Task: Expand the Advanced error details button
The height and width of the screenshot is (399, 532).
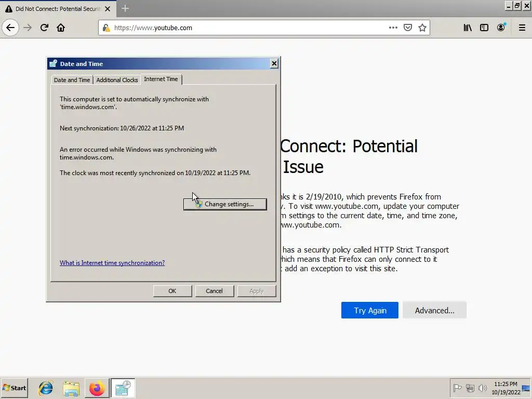Action: (x=435, y=310)
